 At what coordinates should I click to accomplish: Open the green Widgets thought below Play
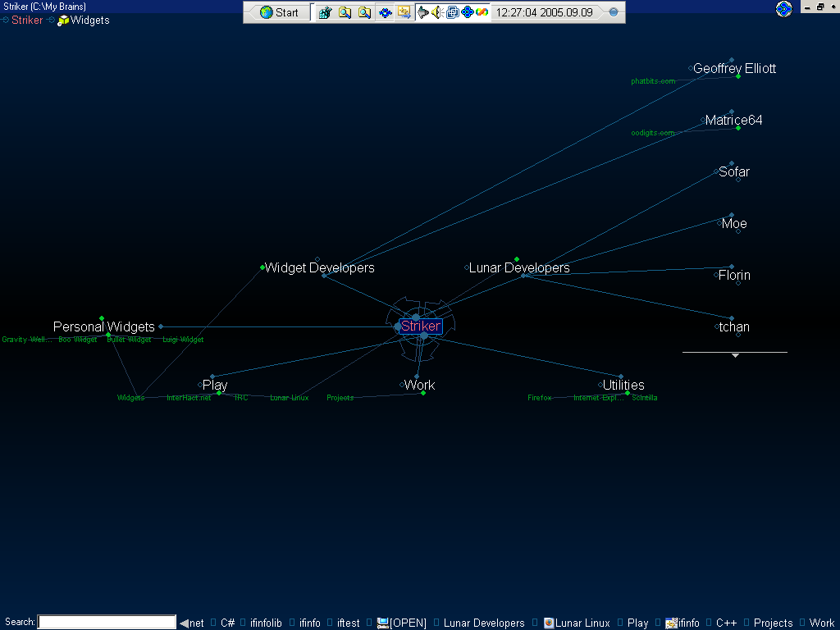pos(130,398)
